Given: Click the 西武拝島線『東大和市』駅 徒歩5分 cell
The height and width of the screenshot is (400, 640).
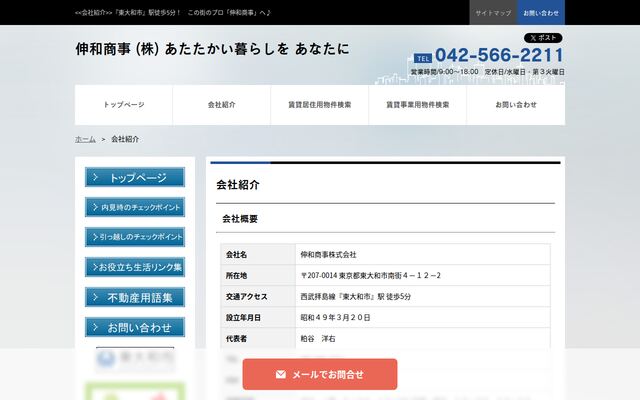Looking at the screenshot, I should pyautogui.click(x=423, y=297).
